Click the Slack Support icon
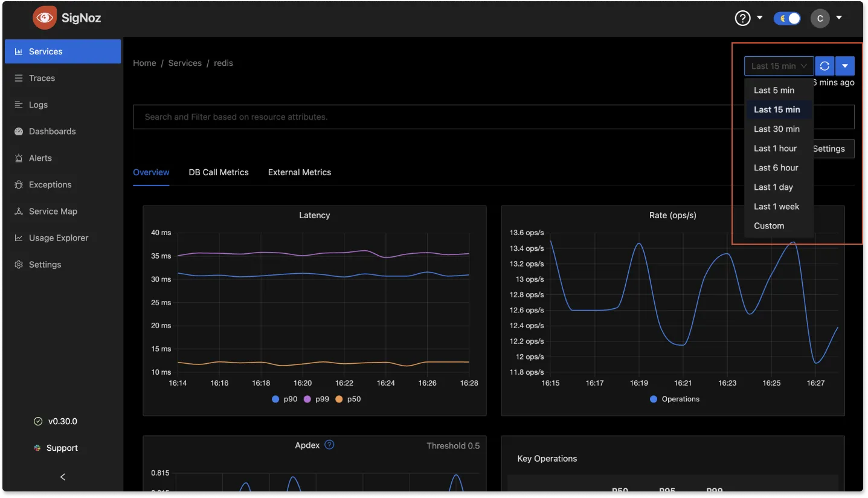 pos(37,448)
